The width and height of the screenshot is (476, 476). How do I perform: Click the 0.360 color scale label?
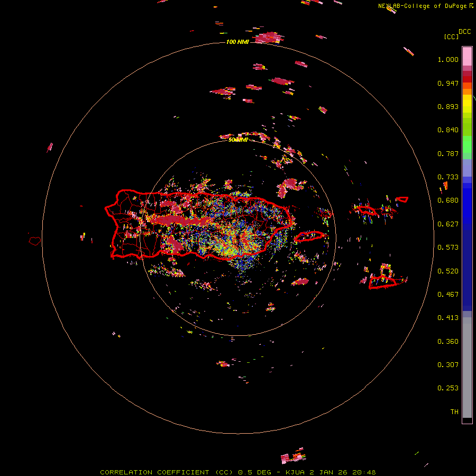(448, 342)
